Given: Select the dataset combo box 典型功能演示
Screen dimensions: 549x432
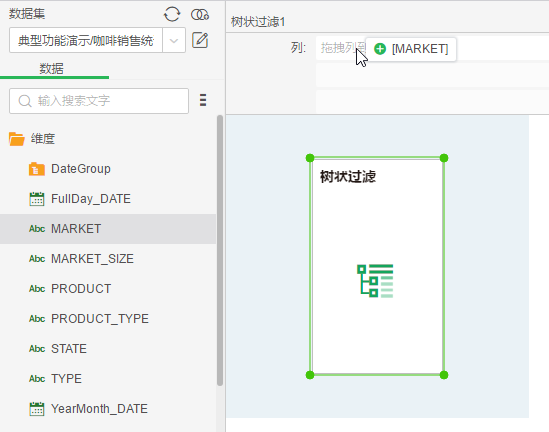Looking at the screenshot, I should point(86,40).
